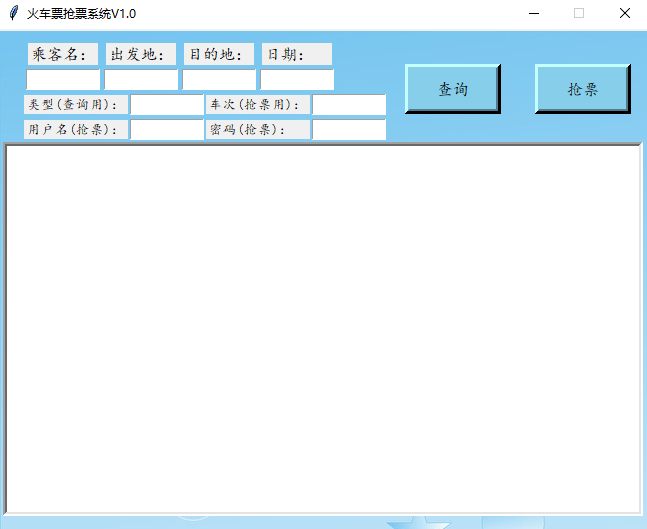The width and height of the screenshot is (647, 529).
Task: Focus the input field under 乘客名
Action: click(x=63, y=80)
